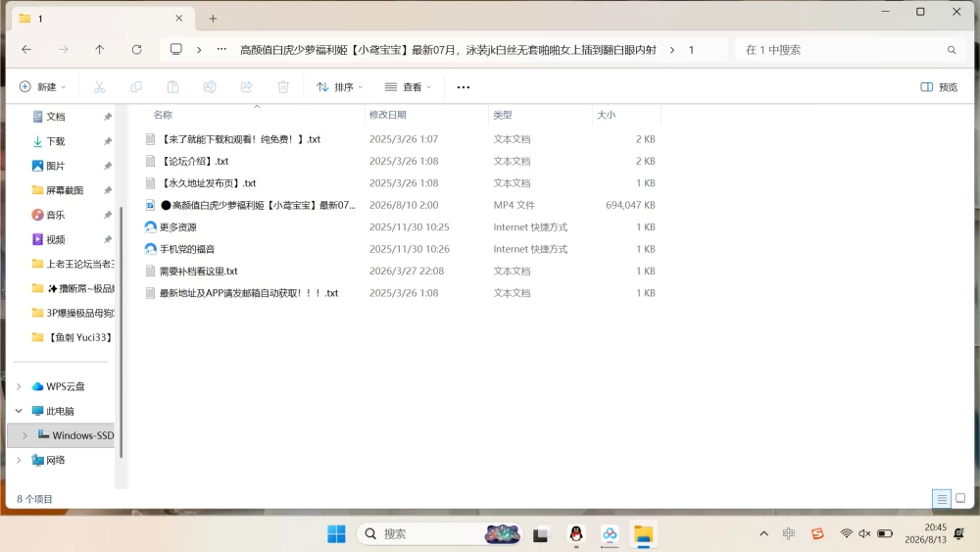Screen dimensions: 980x552
Task: Open 图片 in the sidebar
Action: tap(55, 166)
